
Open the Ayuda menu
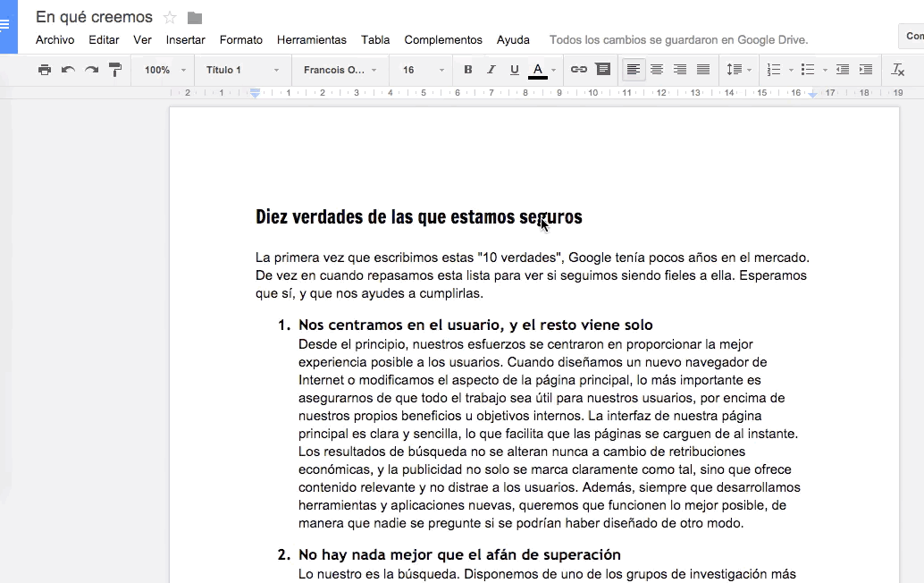click(x=513, y=39)
